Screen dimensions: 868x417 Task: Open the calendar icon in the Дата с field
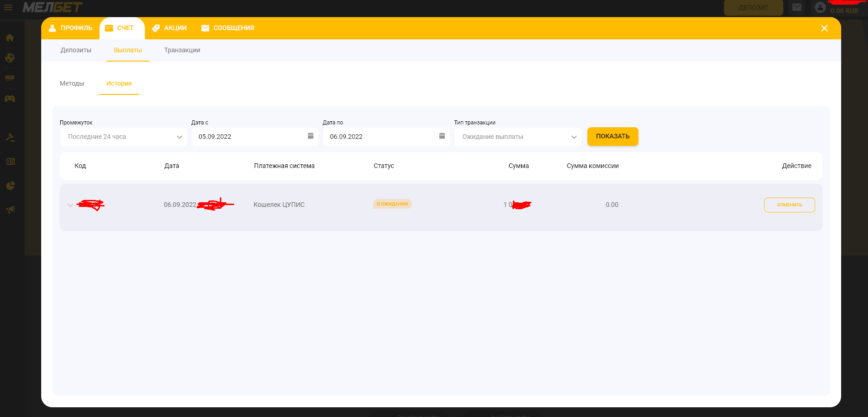click(x=311, y=136)
